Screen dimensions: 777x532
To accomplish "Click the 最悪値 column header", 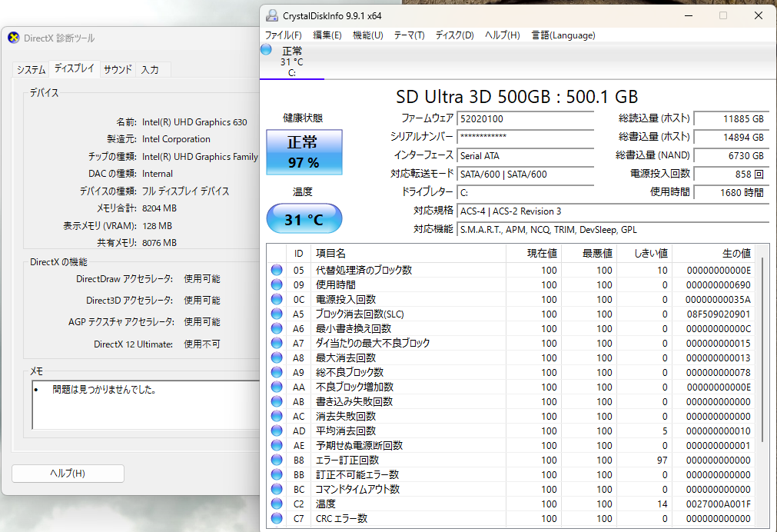I will (589, 254).
